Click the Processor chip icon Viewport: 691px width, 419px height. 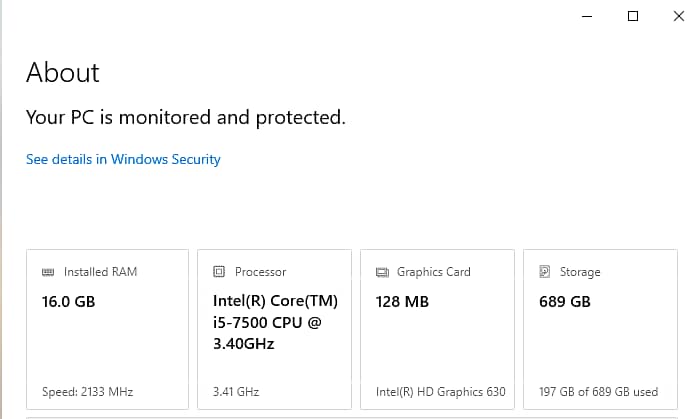click(x=219, y=272)
